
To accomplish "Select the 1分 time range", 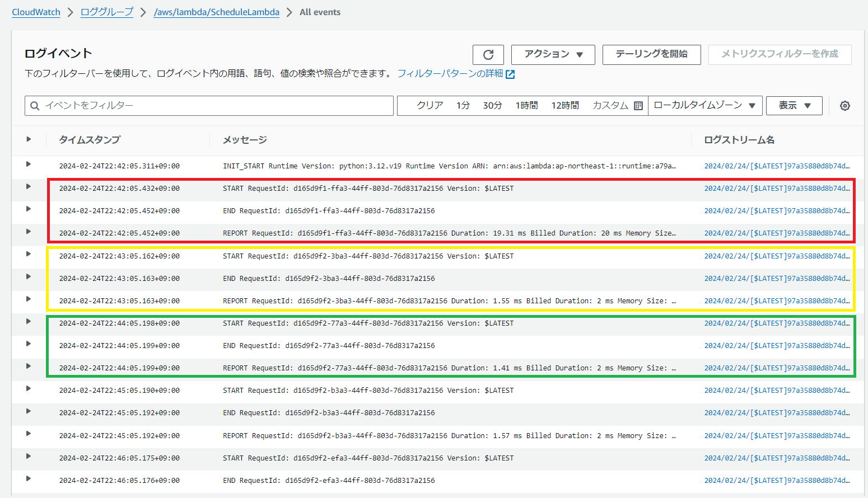I will [x=463, y=106].
